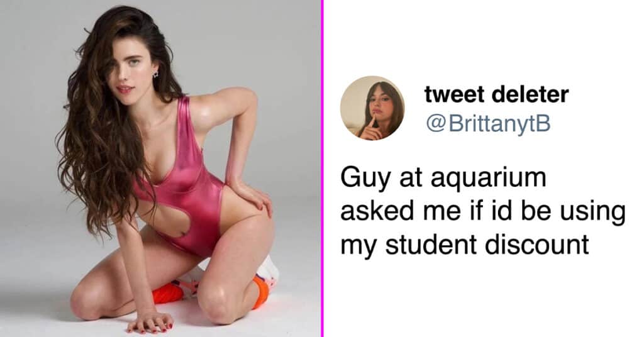Click the hand with red nails on floor

click(150, 321)
